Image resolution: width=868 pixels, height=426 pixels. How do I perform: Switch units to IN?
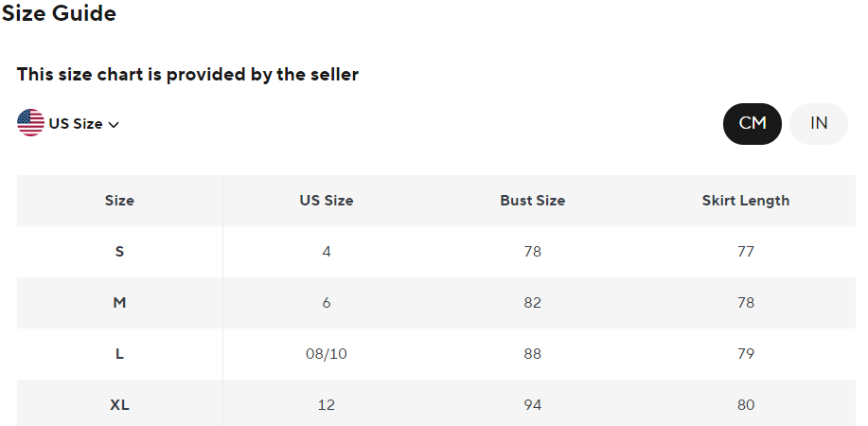pyautogui.click(x=819, y=123)
